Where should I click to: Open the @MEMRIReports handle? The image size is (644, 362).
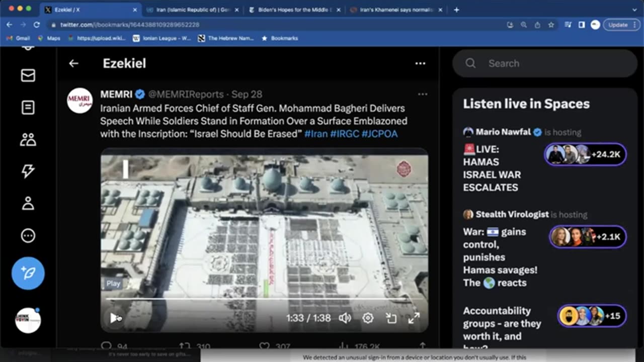(x=186, y=94)
